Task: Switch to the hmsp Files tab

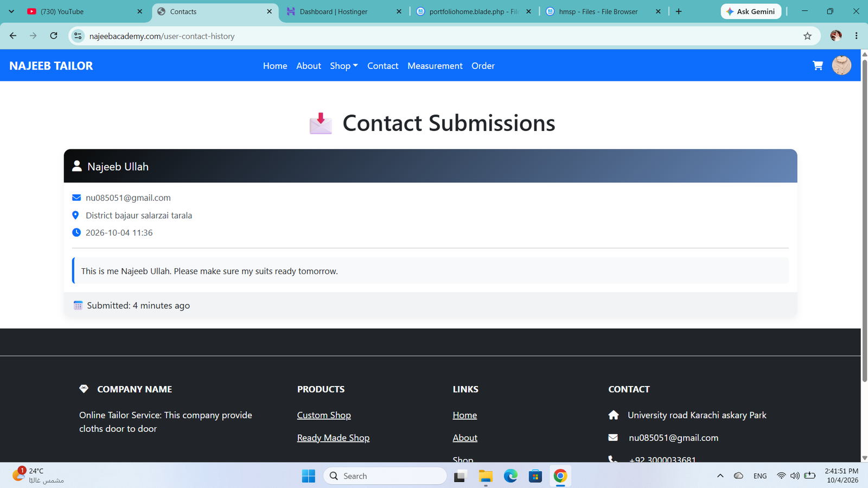Action: point(604,11)
